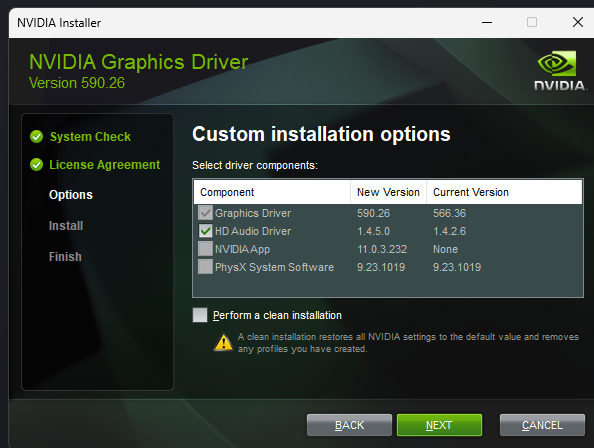Click Perform a clean installation label
594x448 pixels.
click(277, 315)
